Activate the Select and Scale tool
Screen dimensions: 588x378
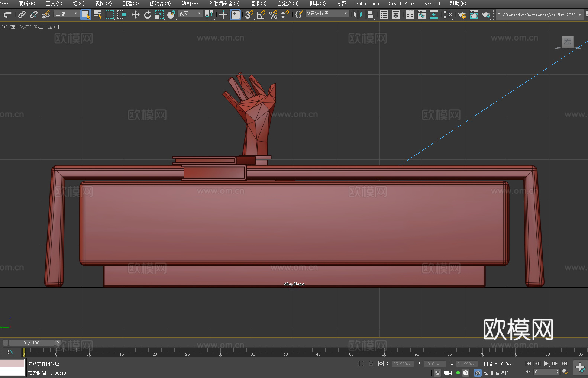point(159,14)
